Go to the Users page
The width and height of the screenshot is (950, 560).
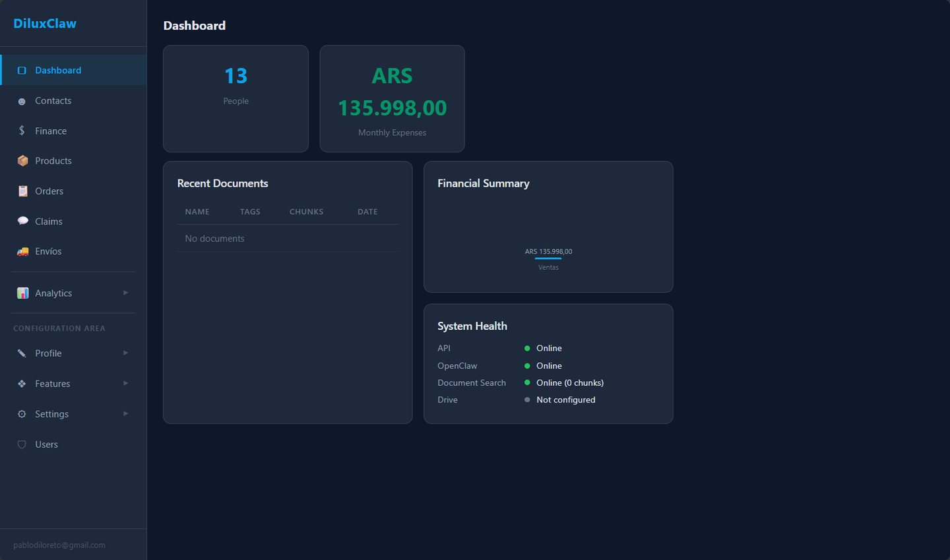click(x=73, y=445)
